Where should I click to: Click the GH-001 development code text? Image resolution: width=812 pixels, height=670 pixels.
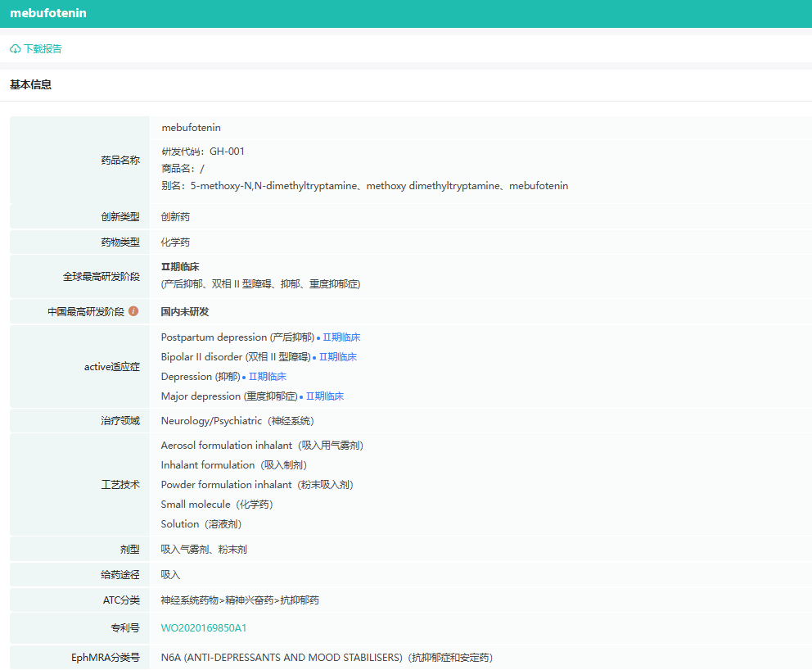pyautogui.click(x=227, y=152)
